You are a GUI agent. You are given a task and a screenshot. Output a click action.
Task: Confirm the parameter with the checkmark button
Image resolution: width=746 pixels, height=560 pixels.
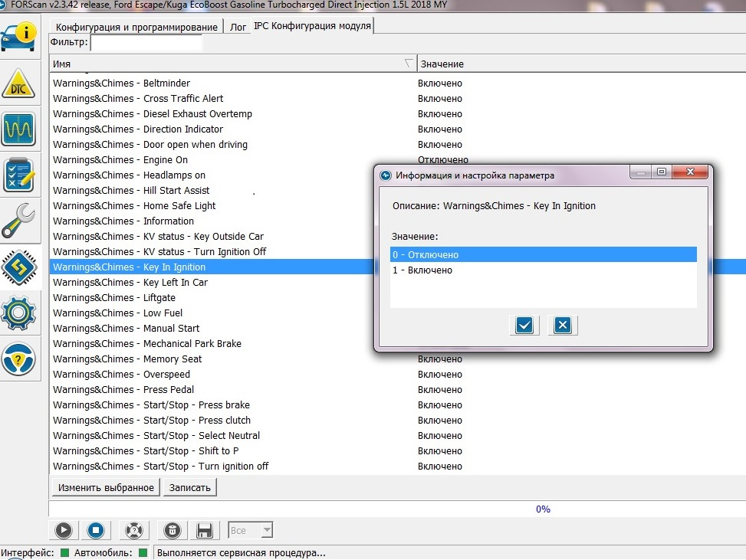coord(524,325)
